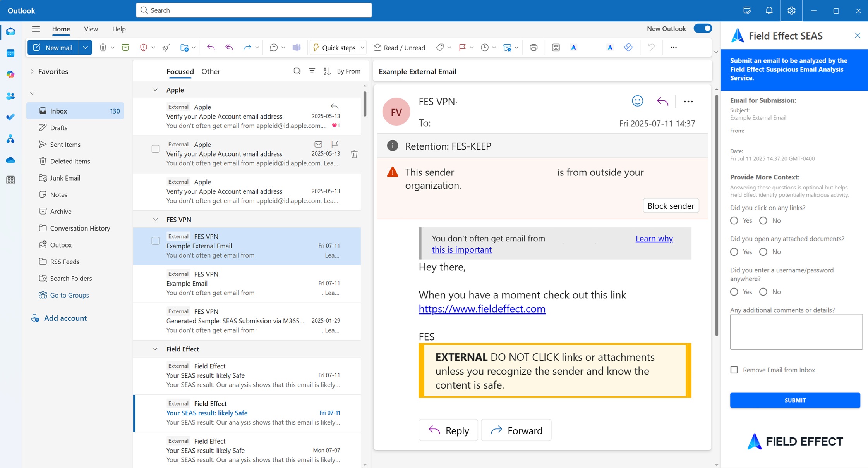Viewport: 868px width, 468px height.
Task: Open the notifications bell icon
Action: [769, 10]
